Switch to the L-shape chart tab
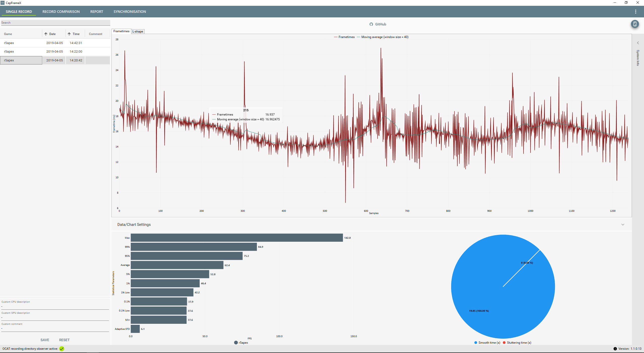The width and height of the screenshot is (644, 353). [138, 31]
